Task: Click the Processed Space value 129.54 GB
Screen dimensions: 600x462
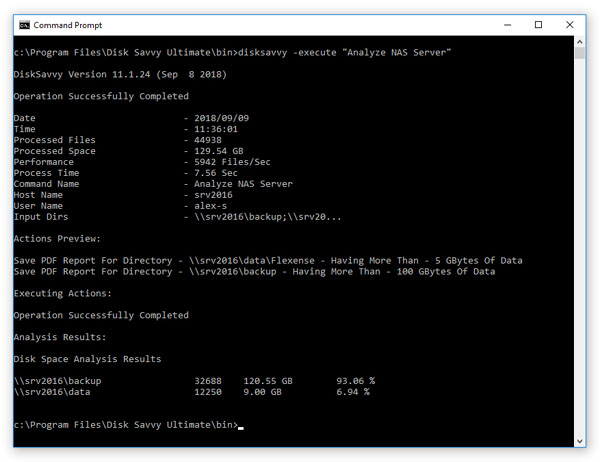Action: coord(219,151)
